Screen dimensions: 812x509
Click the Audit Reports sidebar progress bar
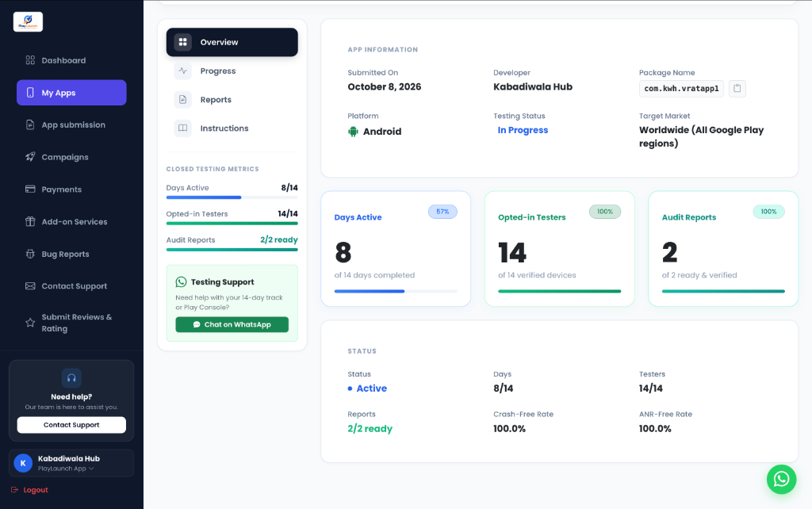[x=232, y=250]
